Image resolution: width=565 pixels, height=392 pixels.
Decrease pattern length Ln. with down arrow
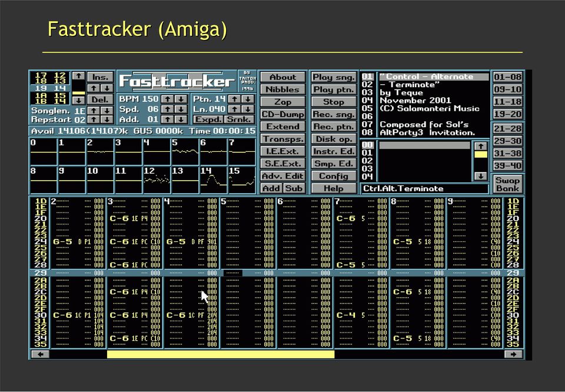click(x=248, y=109)
